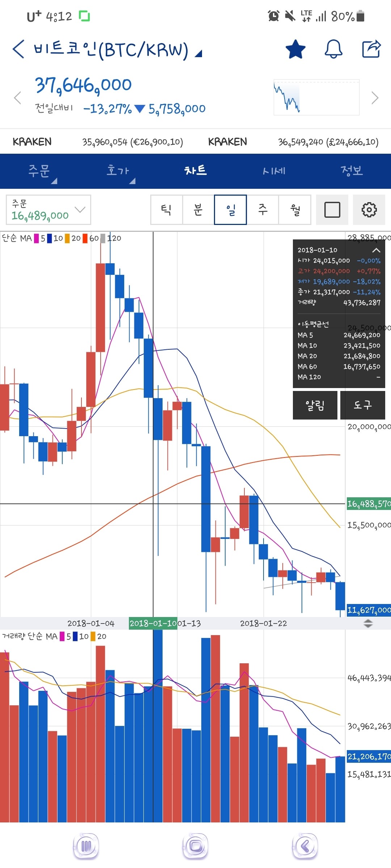Screen dimensions: 391x868
Task: Tap the back arrow beside 비트코인(BTC/KRW)
Action: click(x=18, y=49)
